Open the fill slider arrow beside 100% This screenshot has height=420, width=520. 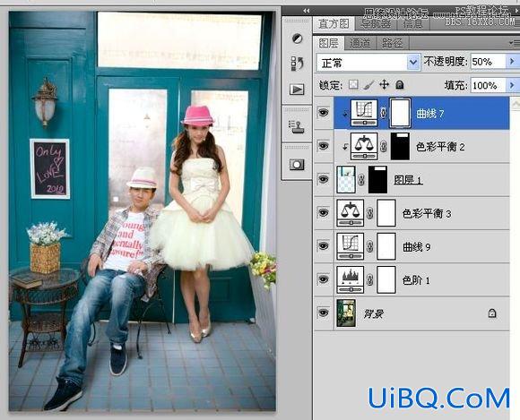tap(512, 85)
